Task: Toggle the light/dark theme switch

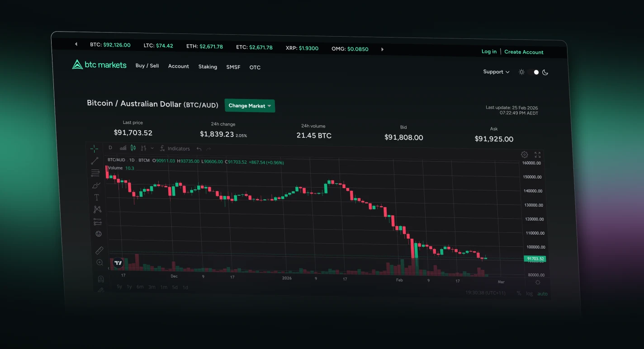Action: click(x=534, y=72)
